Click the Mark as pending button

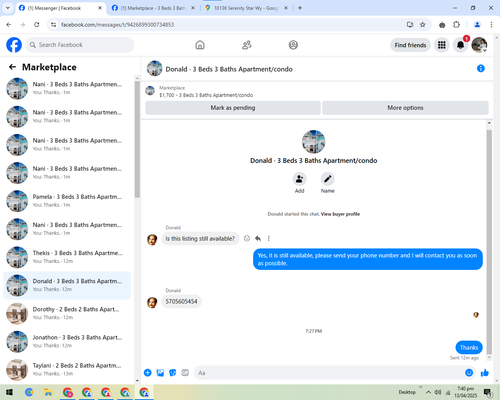(233, 108)
